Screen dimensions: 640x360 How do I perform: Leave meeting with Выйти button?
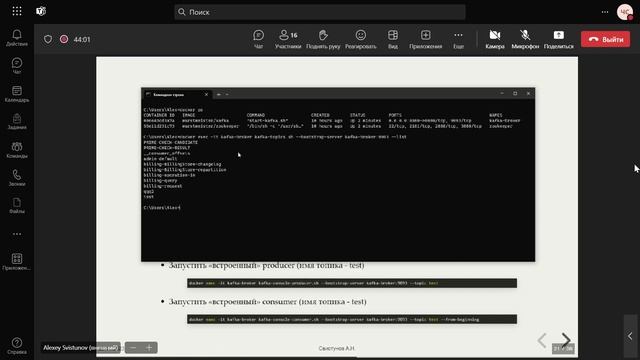pos(605,39)
